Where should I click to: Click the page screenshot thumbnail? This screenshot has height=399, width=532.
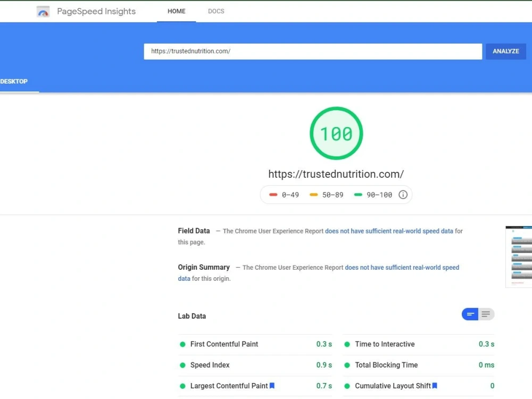point(519,256)
